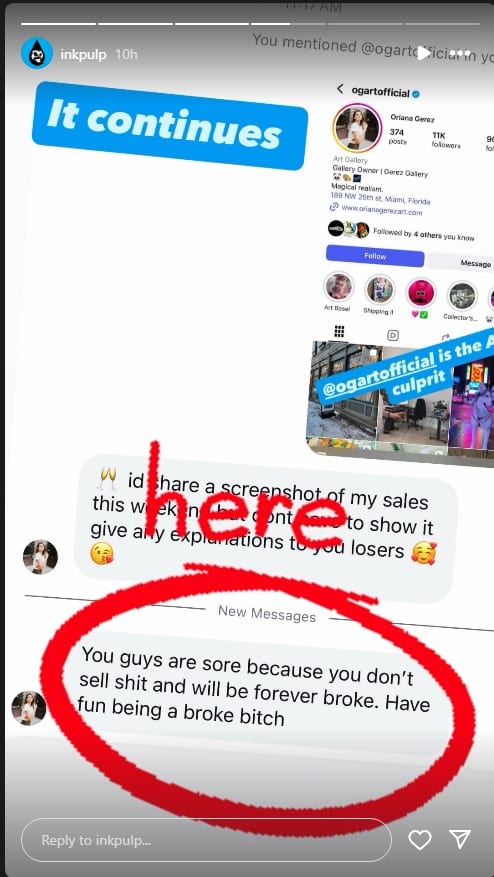494x877 pixels.
Task: Open the three-dot story options menu
Action: click(461, 54)
